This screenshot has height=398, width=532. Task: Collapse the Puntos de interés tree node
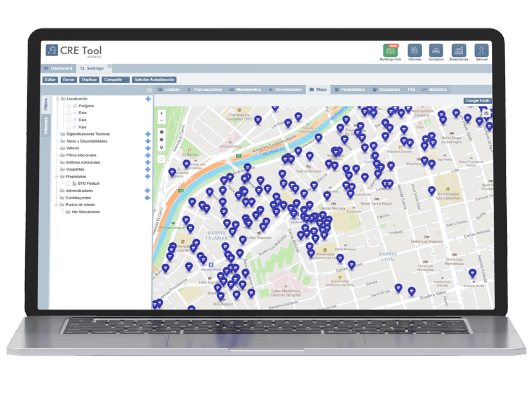(x=57, y=205)
